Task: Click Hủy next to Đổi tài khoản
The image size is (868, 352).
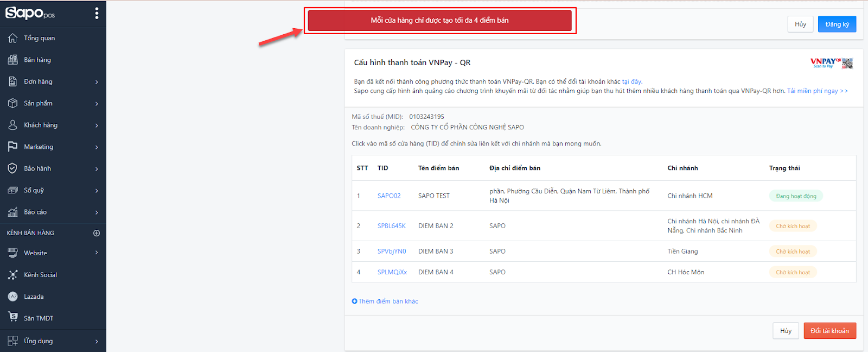Action: pyautogui.click(x=786, y=331)
